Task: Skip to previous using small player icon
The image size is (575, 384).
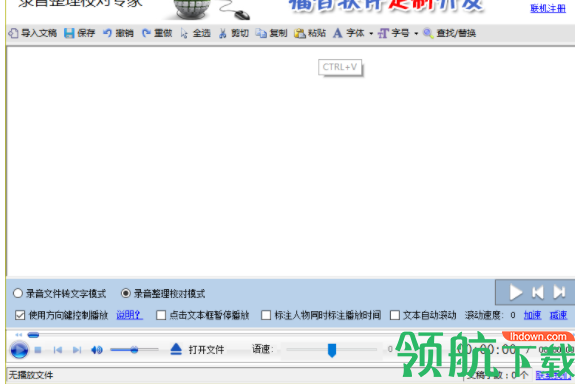Action: point(58,350)
